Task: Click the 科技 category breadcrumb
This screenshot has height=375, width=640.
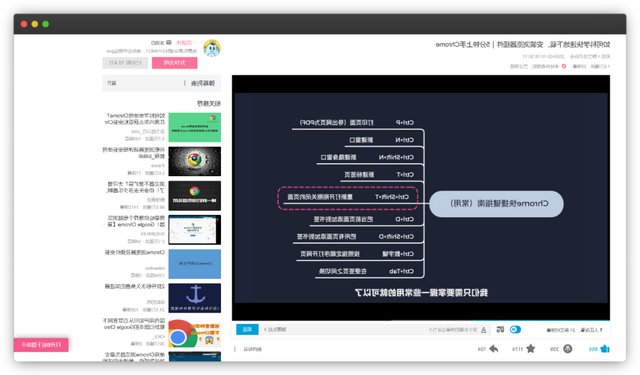Action: click(x=607, y=56)
